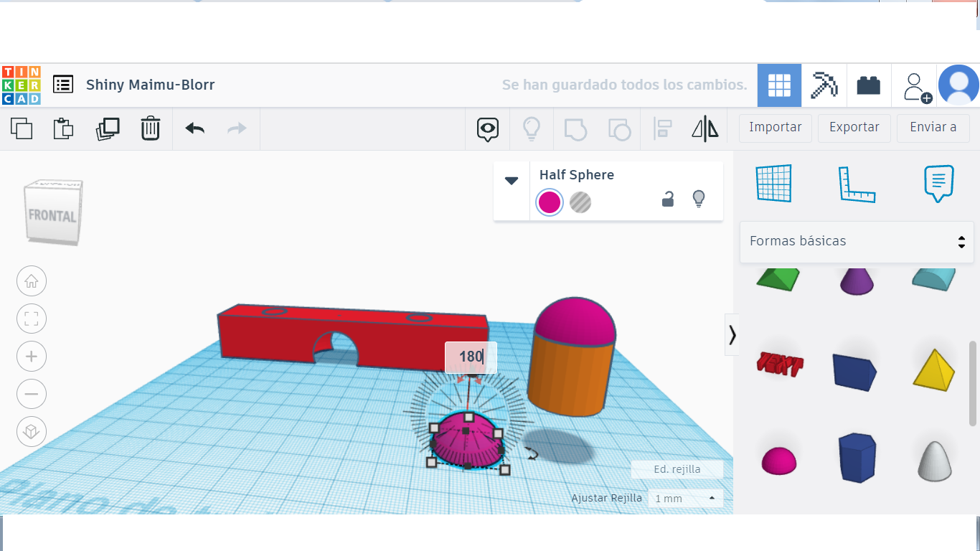This screenshot has width=980, height=551.
Task: Open the Formas básicas shape category dropdown
Action: pos(857,241)
